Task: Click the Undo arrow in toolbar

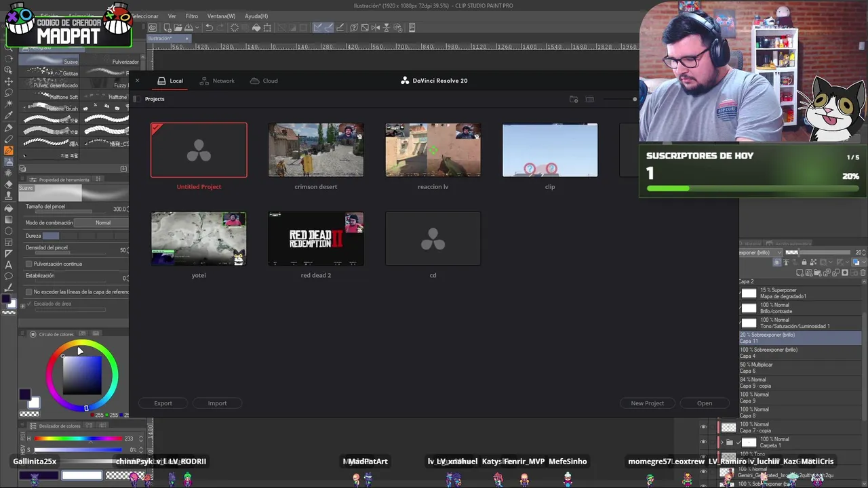Action: pos(209,28)
